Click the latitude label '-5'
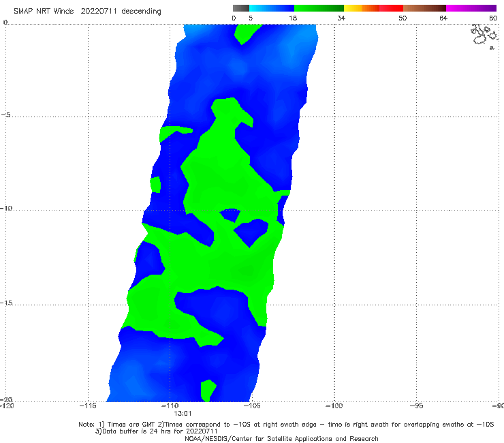The image size is (504, 443). [6, 115]
